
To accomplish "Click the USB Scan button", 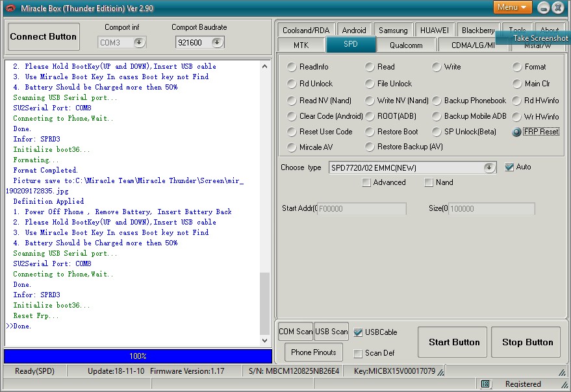I will click(331, 332).
